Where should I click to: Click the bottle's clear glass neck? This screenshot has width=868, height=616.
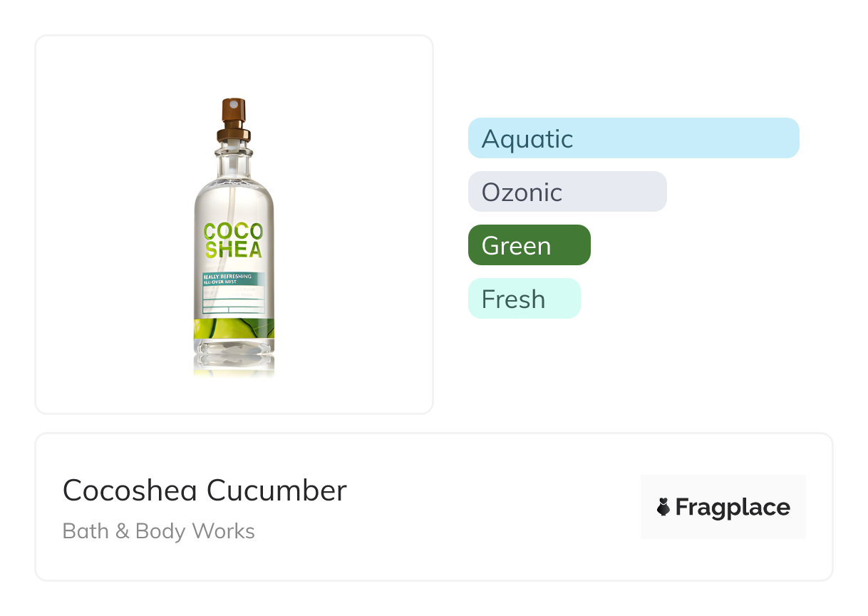(234, 157)
